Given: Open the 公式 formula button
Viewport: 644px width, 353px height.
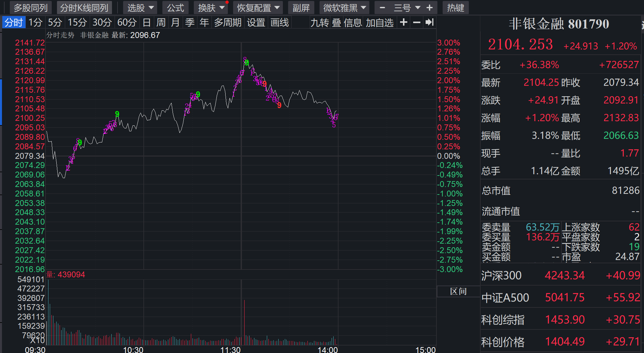Looking at the screenshot, I should click(x=175, y=8).
